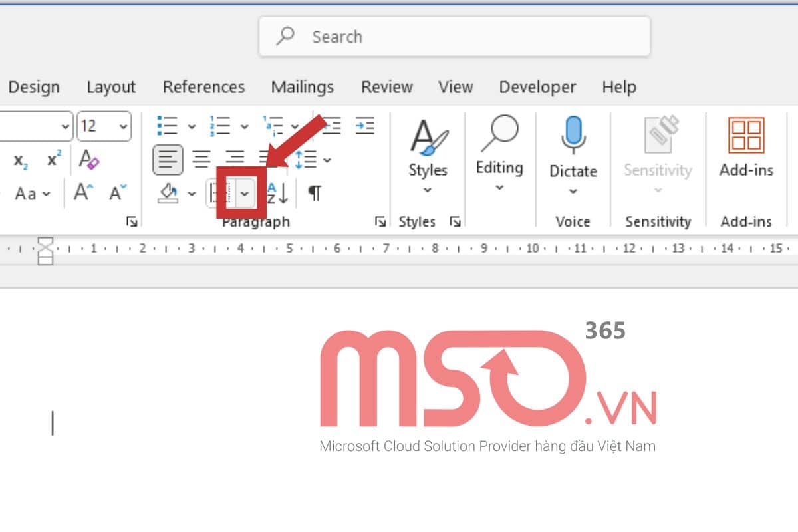Expand the Dictate options arrow
798x532 pixels.
tap(573, 192)
